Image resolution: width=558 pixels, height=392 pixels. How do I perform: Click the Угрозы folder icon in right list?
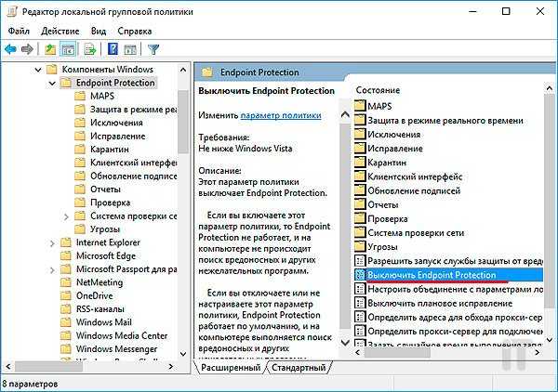[360, 246]
